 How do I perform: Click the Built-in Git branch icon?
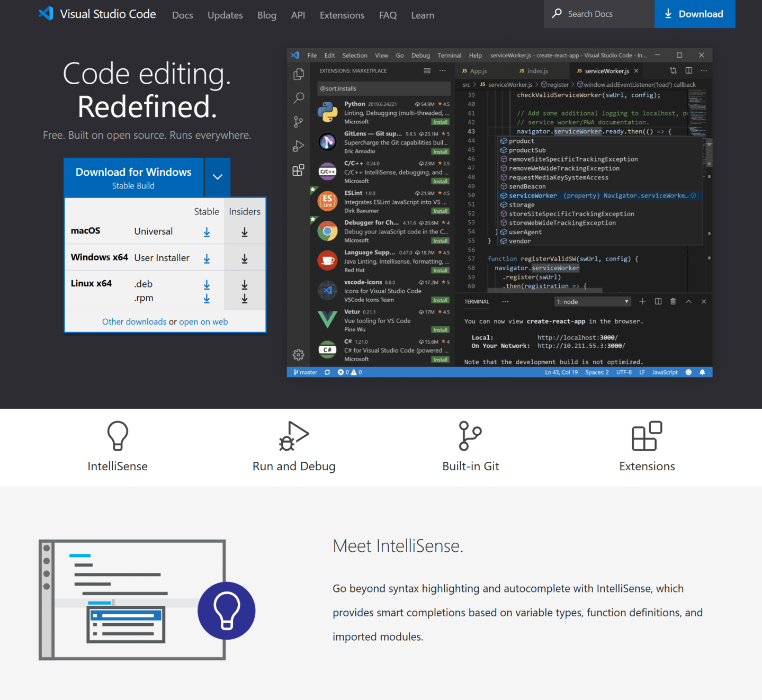tap(470, 435)
